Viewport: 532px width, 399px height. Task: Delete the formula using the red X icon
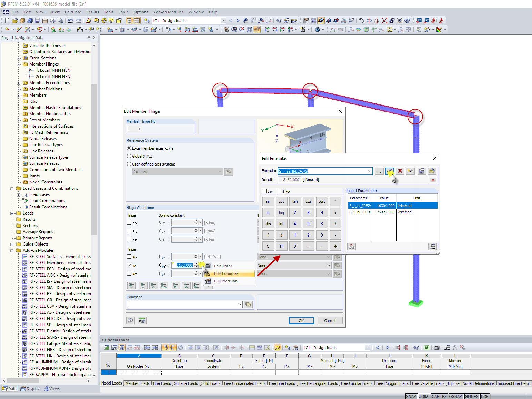(x=400, y=171)
